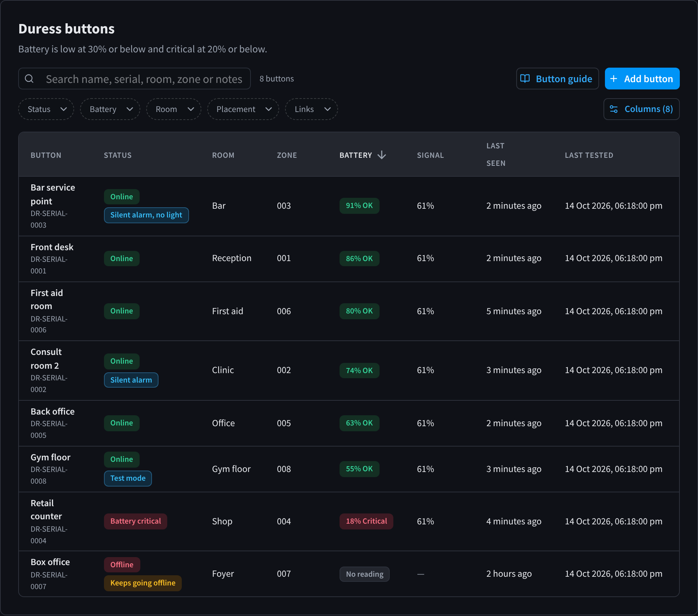
Task: Click the No reading battery badge
Action: pos(364,574)
